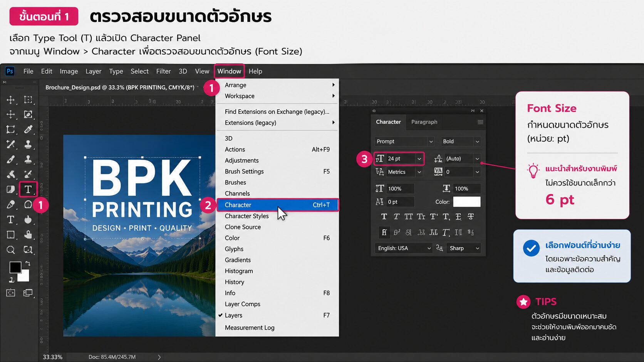Click the Photoshop Ps logo
Screen dimensions: 644x362
coord(10,71)
